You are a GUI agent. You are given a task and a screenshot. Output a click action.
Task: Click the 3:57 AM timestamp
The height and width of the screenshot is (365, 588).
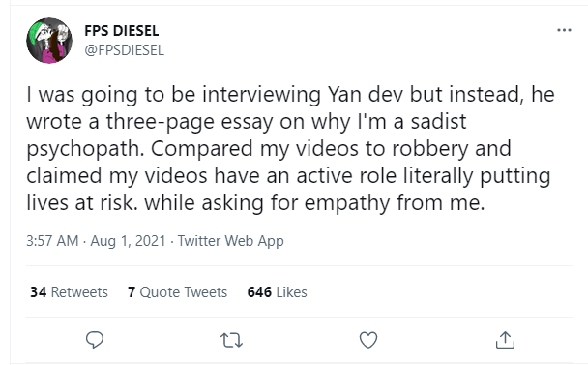pos(52,241)
